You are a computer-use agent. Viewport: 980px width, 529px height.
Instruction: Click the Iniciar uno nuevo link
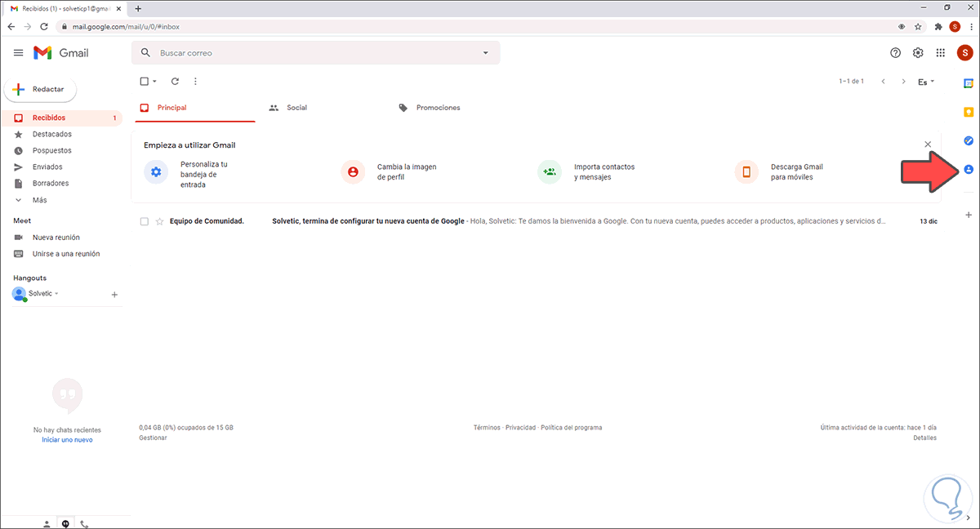point(67,440)
